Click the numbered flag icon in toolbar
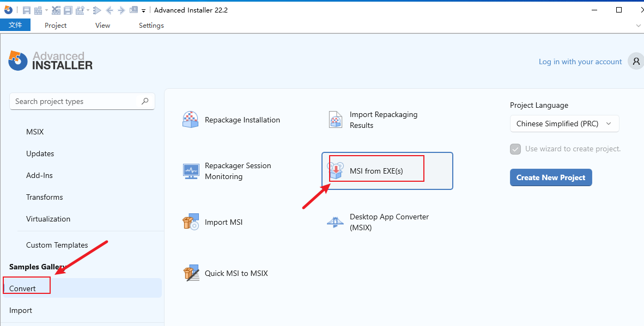The image size is (644, 326). coord(133,10)
